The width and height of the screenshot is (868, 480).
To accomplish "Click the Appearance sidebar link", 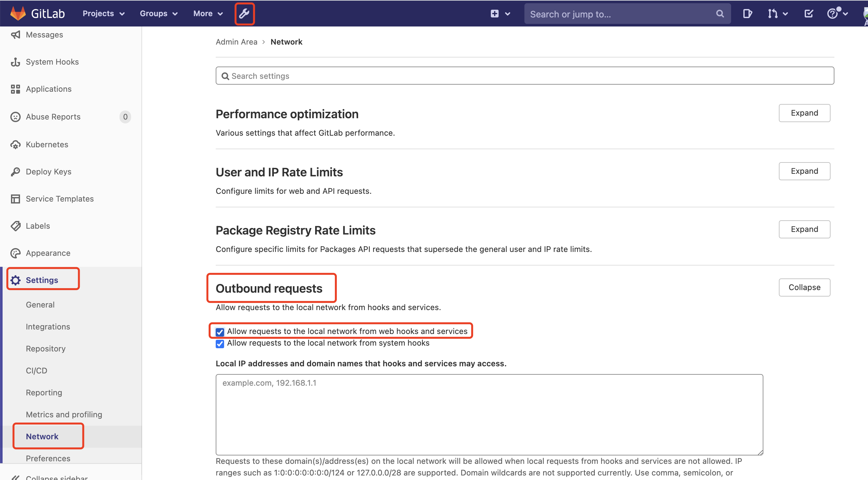I will coord(48,253).
